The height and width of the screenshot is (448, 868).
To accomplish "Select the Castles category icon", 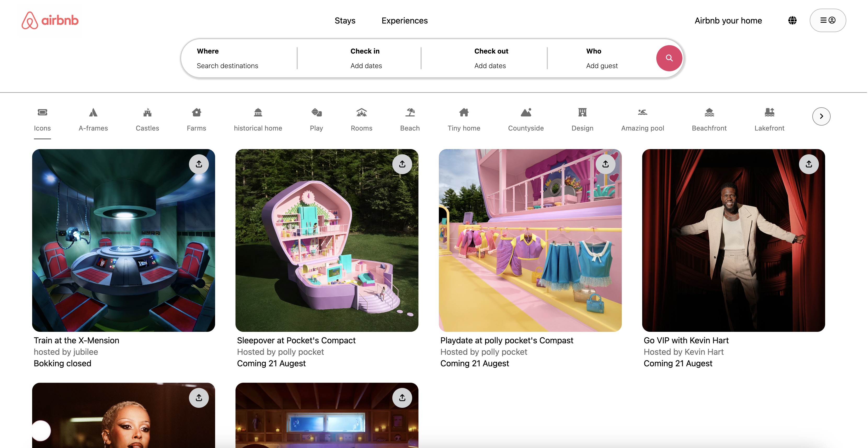I will (x=147, y=113).
